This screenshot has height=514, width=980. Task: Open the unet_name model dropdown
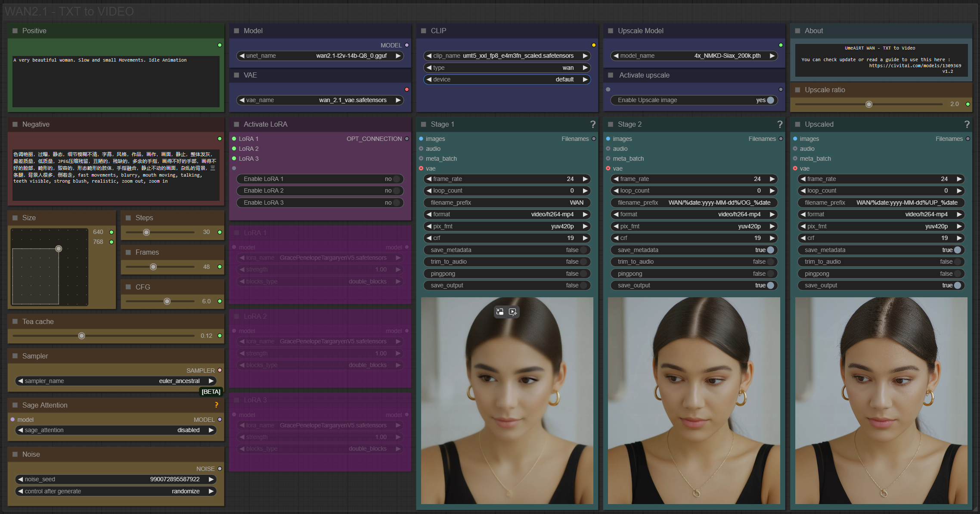(319, 56)
